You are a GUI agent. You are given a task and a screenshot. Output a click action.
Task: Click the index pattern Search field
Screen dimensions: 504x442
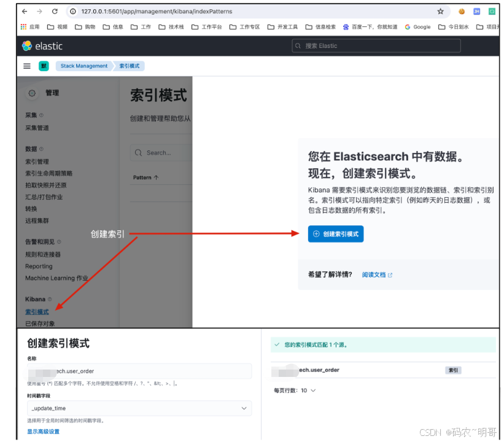click(x=161, y=153)
